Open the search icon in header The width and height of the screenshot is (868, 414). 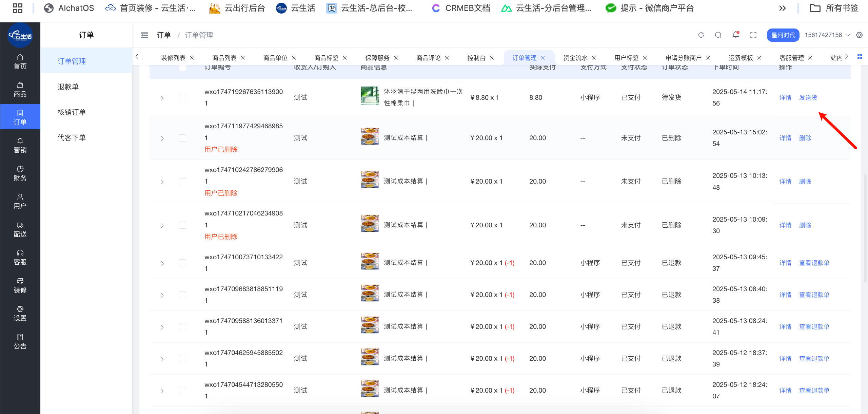click(x=718, y=35)
